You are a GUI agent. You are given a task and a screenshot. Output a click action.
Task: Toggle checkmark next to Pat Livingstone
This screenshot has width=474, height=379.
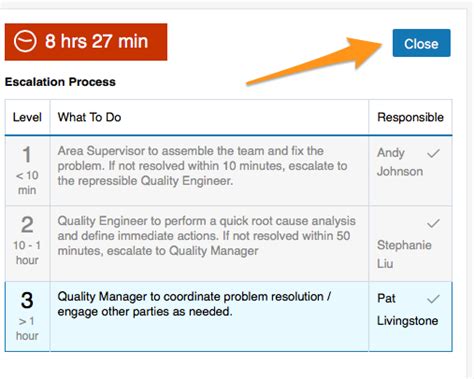(433, 299)
